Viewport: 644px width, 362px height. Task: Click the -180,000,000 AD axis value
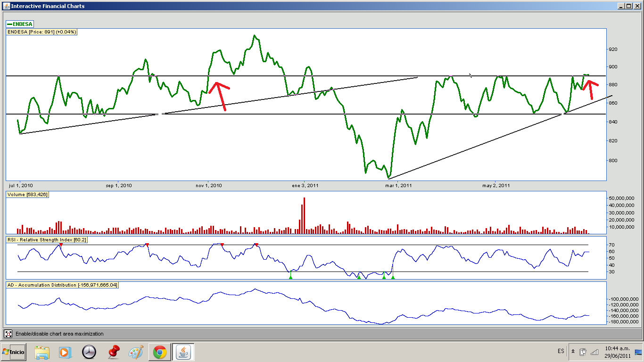(x=623, y=322)
